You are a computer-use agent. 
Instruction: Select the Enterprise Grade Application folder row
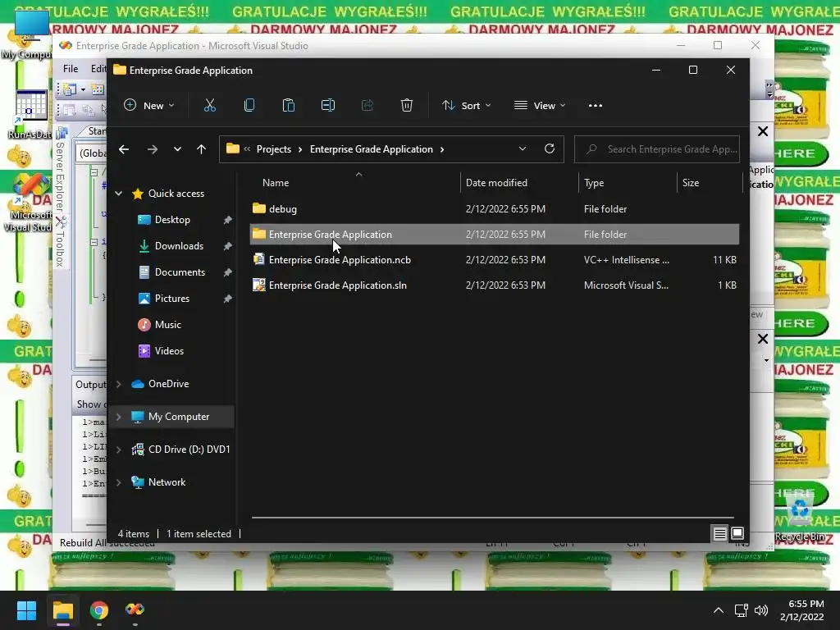(x=495, y=234)
